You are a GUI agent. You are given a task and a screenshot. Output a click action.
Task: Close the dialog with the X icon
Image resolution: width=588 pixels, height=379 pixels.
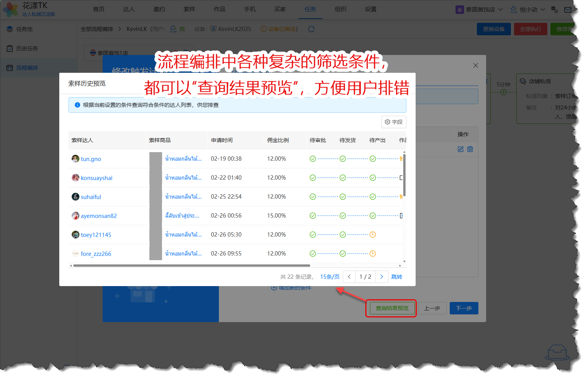[x=475, y=65]
